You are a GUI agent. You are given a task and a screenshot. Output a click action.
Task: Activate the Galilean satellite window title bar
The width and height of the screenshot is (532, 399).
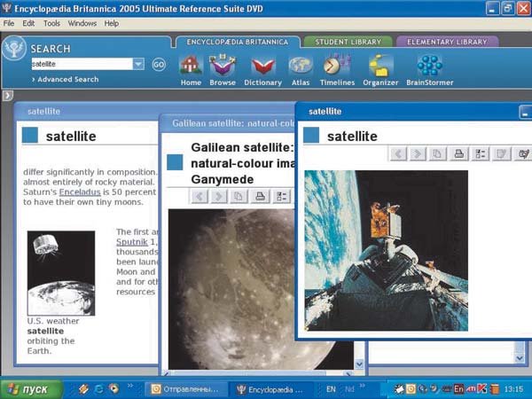point(228,123)
